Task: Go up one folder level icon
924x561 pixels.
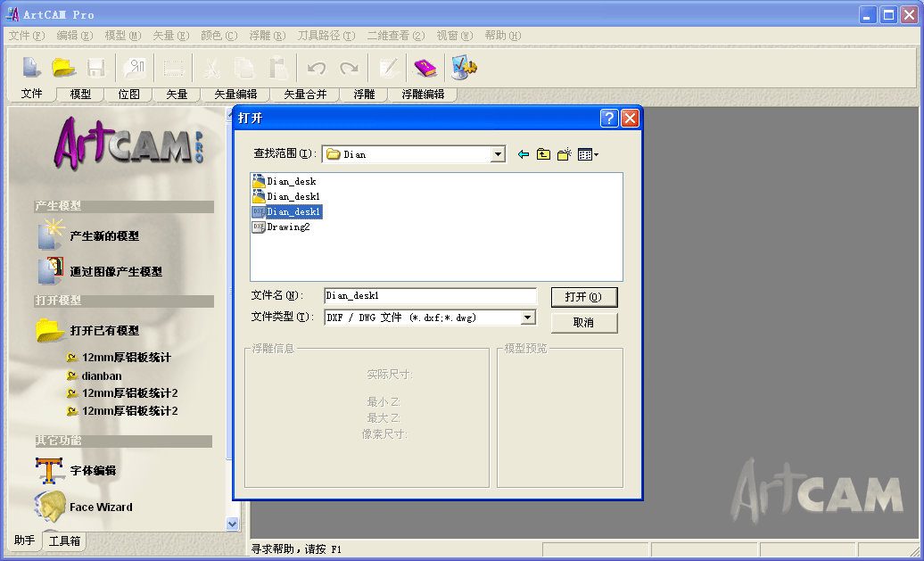Action: [x=543, y=154]
